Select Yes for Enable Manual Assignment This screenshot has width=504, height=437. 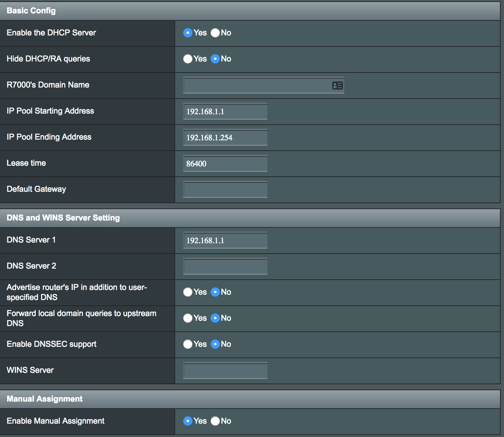point(188,421)
